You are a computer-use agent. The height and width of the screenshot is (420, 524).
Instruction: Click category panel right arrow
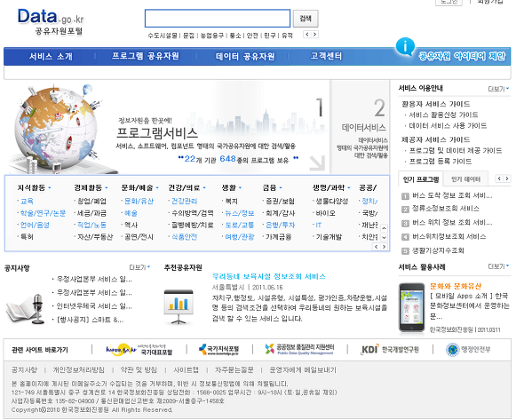[384, 247]
